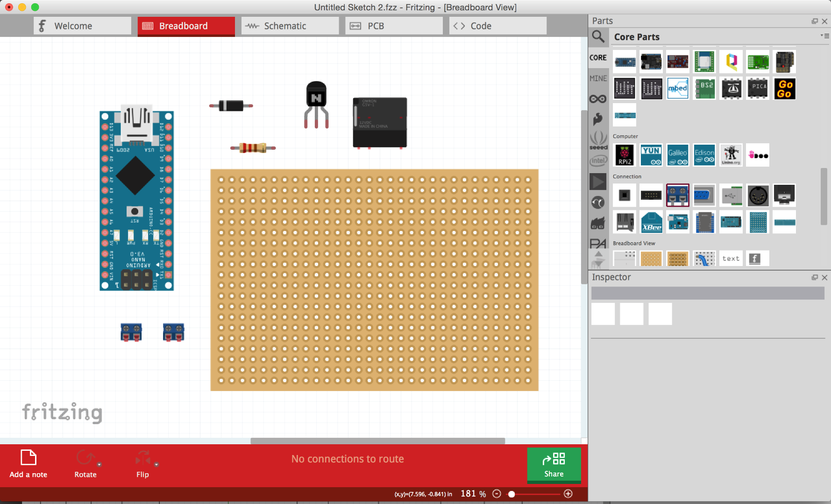831x504 pixels.
Task: Select the SparkFun flame parts bin
Action: click(x=598, y=119)
